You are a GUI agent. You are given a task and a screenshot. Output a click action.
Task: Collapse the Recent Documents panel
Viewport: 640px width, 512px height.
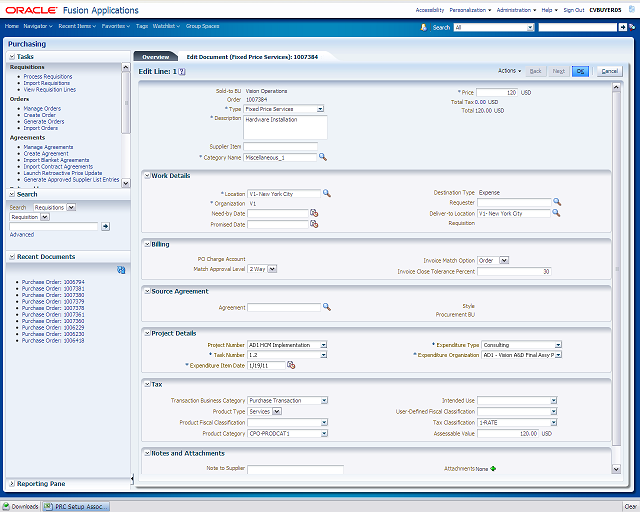click(12, 256)
